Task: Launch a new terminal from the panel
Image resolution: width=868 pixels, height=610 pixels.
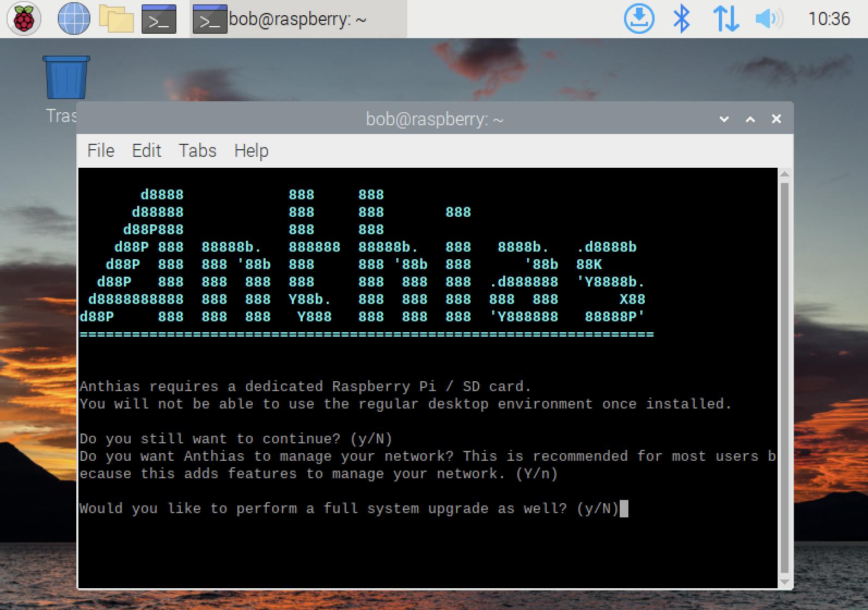Action: (159, 19)
